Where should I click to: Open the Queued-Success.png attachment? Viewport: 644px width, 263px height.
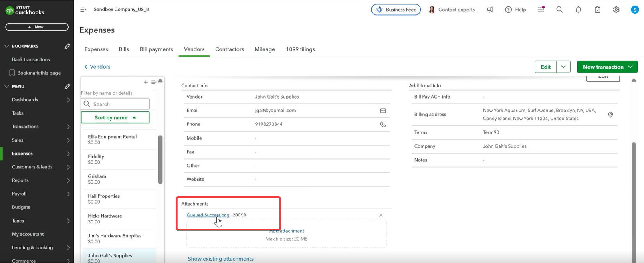(208, 215)
